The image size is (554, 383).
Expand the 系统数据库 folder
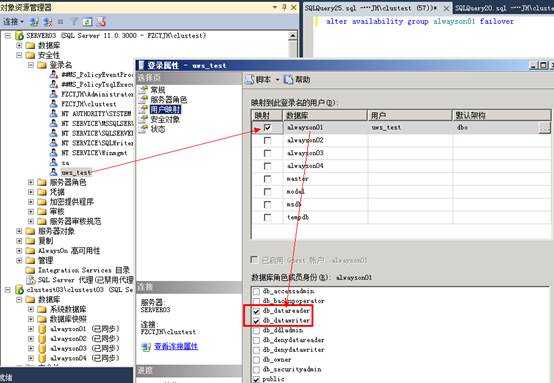[x=31, y=309]
